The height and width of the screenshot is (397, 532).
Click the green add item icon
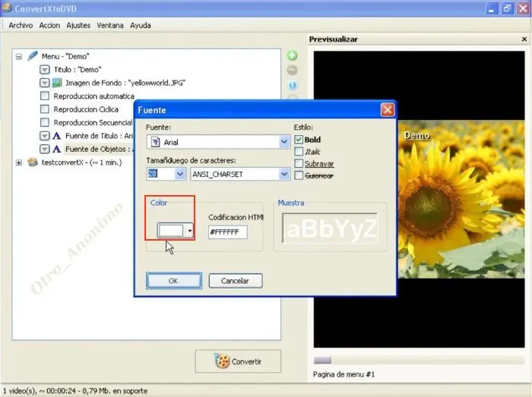pyautogui.click(x=292, y=55)
